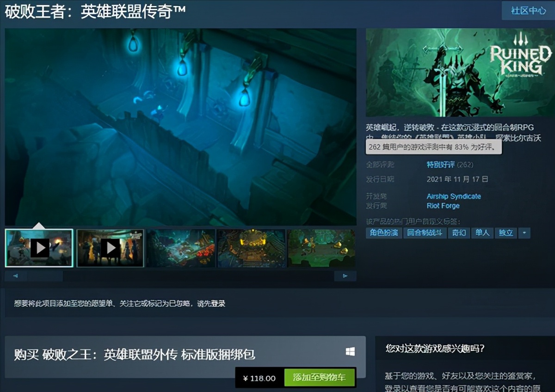555x392 pixels.
Task: Click the 登录 login link
Action: (x=218, y=304)
